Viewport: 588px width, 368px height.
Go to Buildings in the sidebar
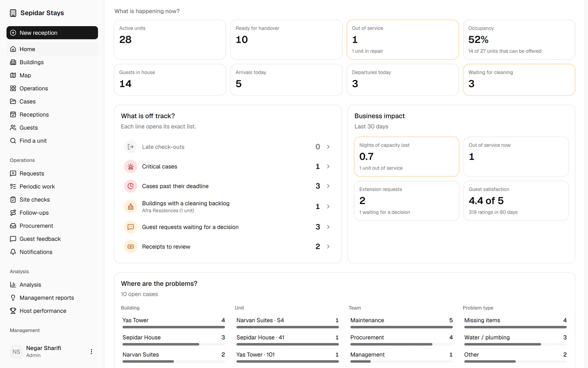click(52, 62)
